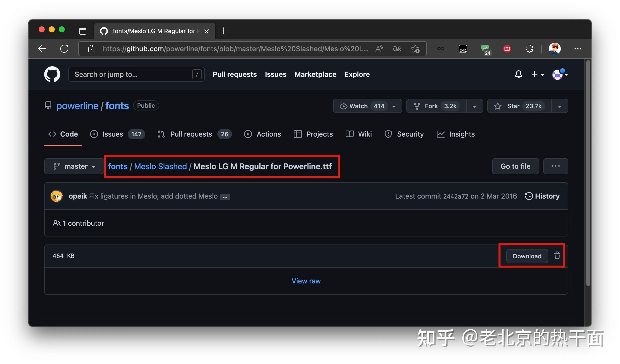620x364 pixels.
Task: Bookmark the page via the star icon
Action: coord(415,49)
